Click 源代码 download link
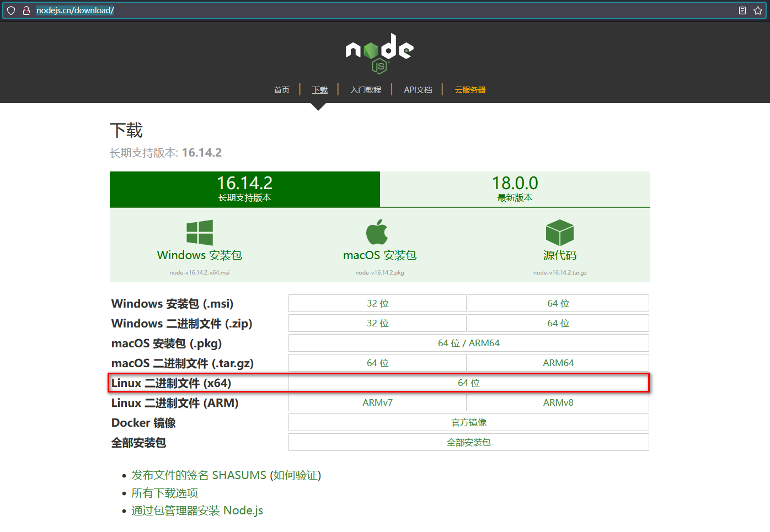 (560, 255)
